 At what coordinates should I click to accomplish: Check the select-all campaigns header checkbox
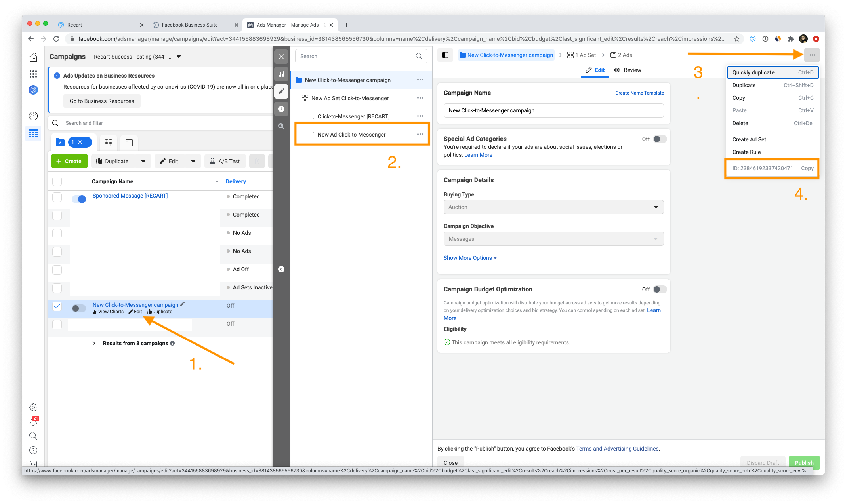click(x=57, y=181)
